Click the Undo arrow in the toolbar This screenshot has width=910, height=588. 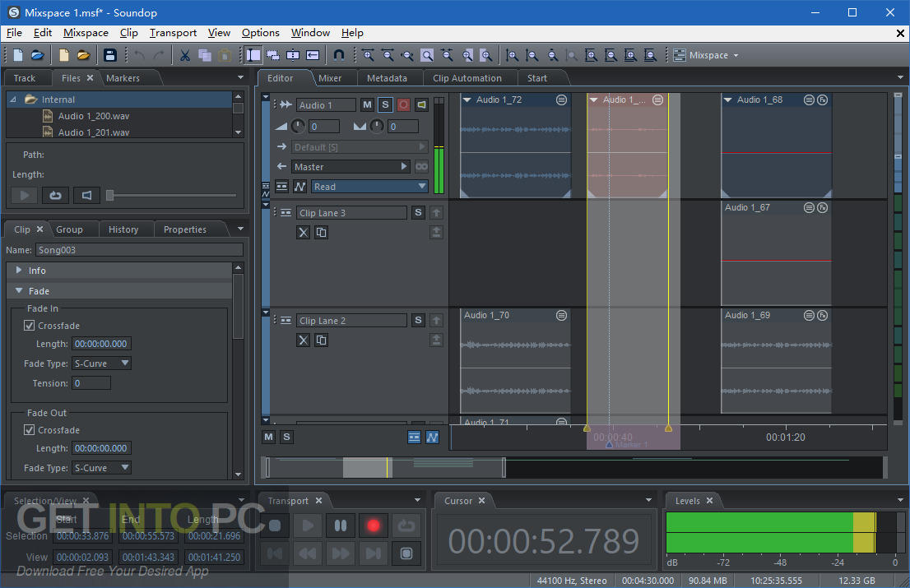[139, 55]
